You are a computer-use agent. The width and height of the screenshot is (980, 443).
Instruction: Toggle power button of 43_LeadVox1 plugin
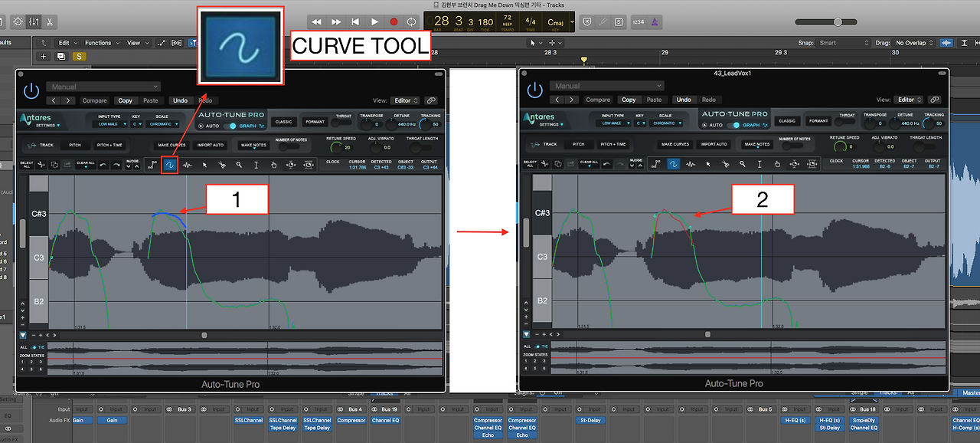pos(534,90)
